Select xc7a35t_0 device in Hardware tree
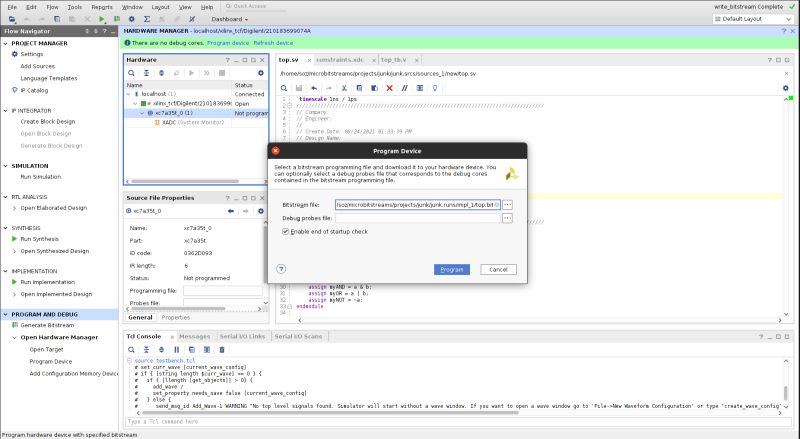 [x=196, y=113]
